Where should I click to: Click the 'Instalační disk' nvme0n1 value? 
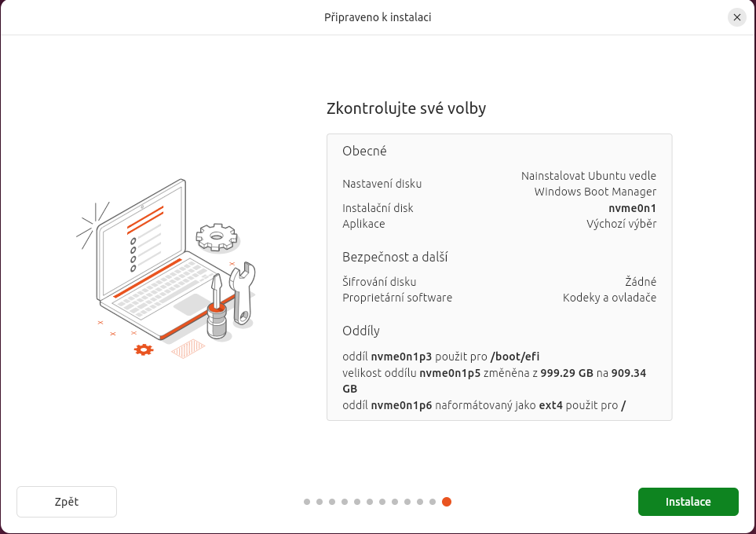tap(632, 208)
